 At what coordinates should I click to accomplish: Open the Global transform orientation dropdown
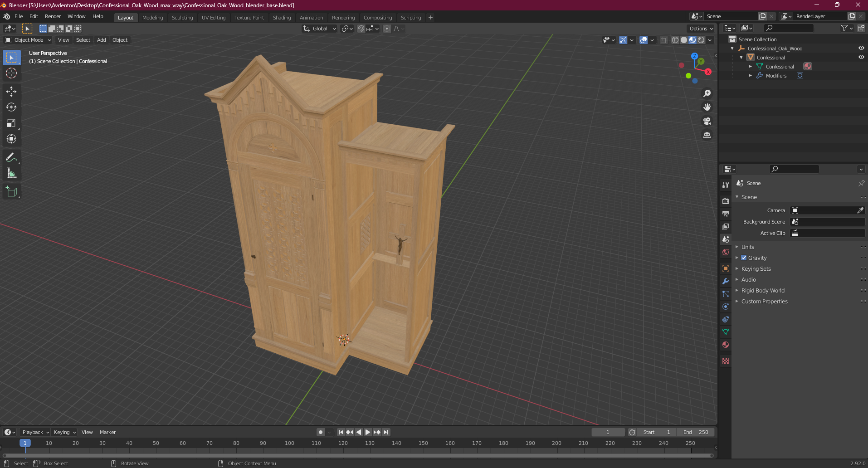(319, 29)
